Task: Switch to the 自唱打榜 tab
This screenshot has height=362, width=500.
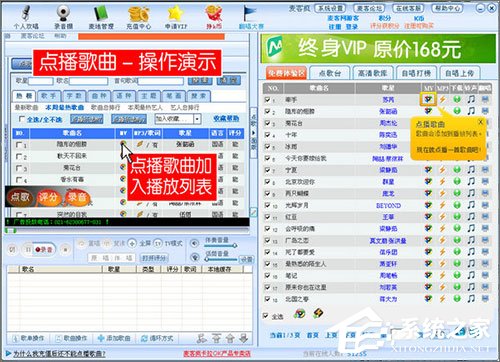Action: click(x=416, y=73)
